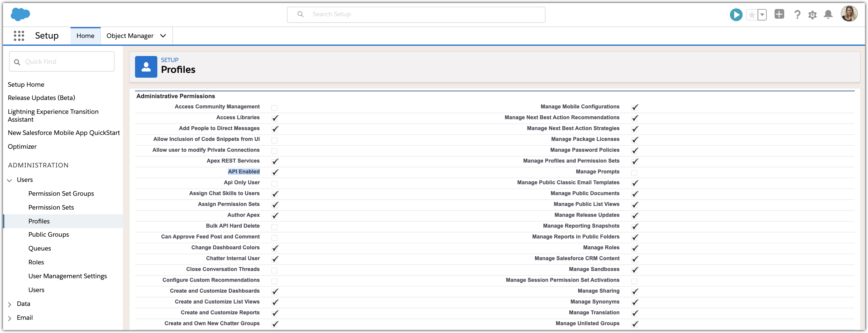Screen dimensions: 868x333
Task: Expand the Object Manager tab dropdown chevron
Action: point(163,36)
